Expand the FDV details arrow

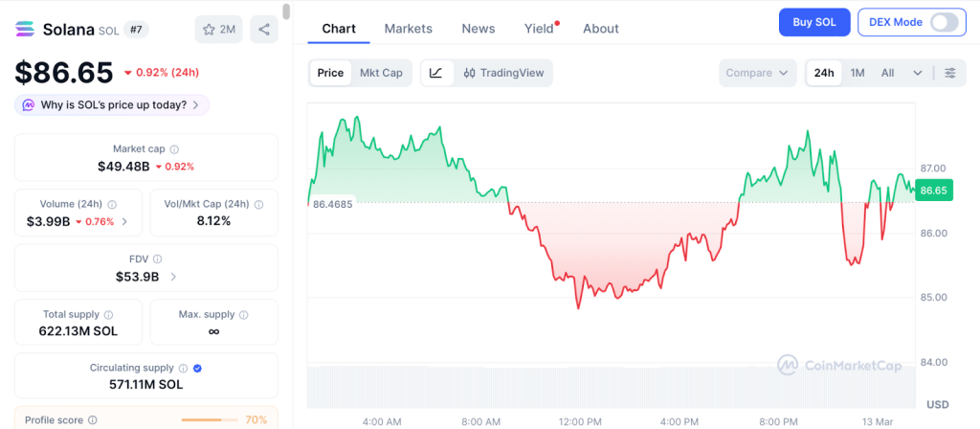click(x=173, y=277)
